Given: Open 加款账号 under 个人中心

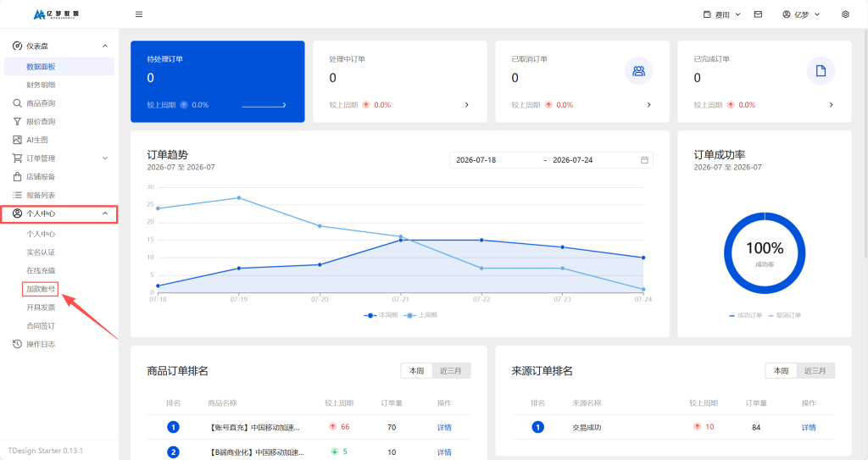Looking at the screenshot, I should click(41, 289).
